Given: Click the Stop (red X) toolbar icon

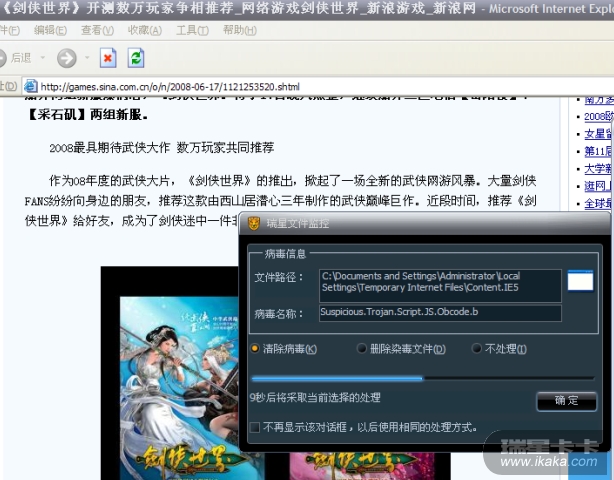Looking at the screenshot, I should tap(108, 58).
